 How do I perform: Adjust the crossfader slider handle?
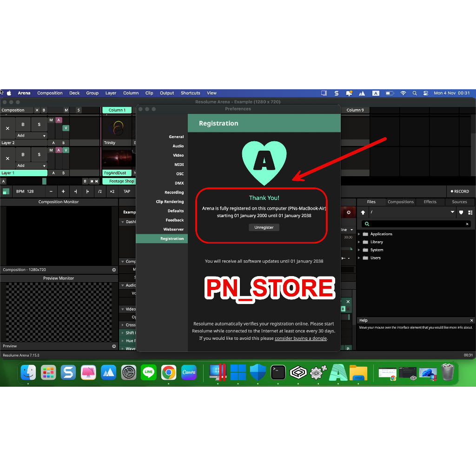click(x=44, y=181)
